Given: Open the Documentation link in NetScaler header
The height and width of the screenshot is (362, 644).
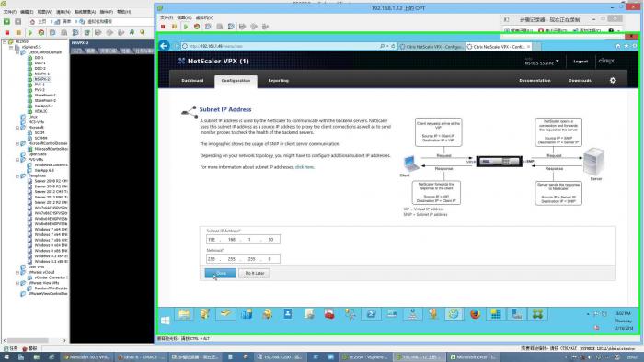Looking at the screenshot, I should point(535,80).
